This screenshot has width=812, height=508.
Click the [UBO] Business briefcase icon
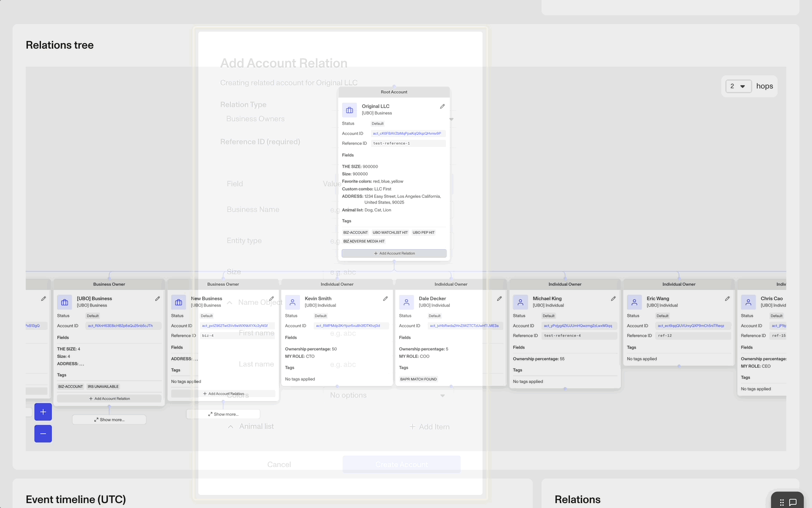[x=64, y=302]
